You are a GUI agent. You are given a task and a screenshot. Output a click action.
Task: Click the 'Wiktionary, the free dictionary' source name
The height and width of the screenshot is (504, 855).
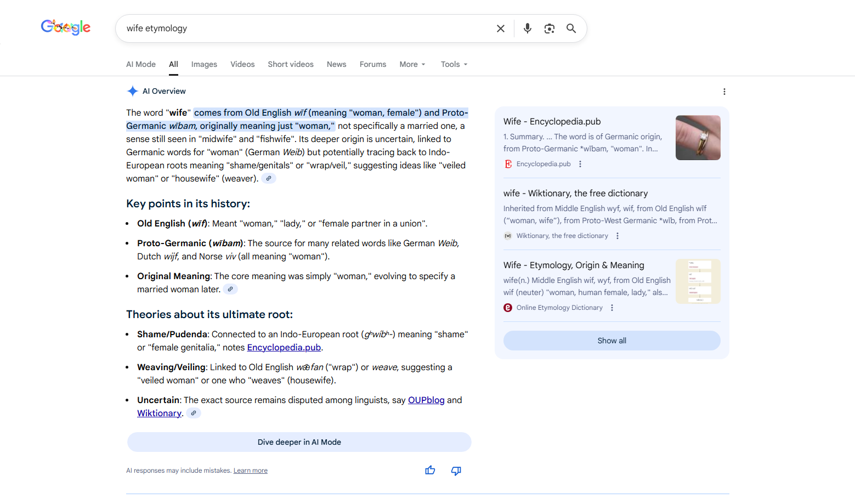pos(562,236)
